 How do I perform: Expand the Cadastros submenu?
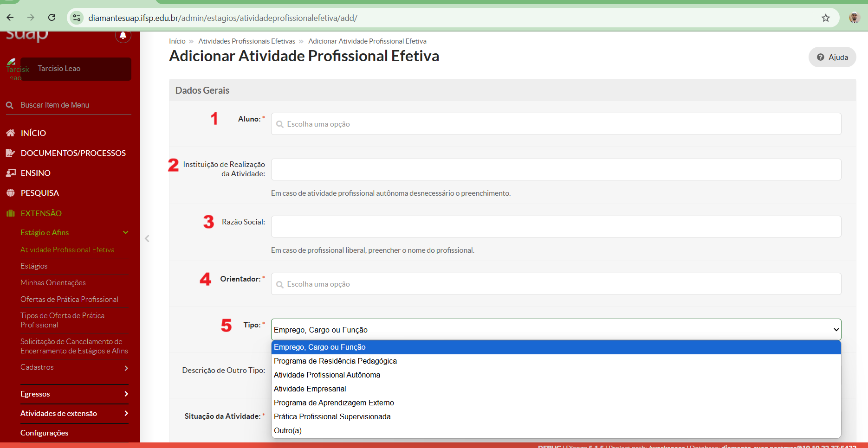point(126,368)
